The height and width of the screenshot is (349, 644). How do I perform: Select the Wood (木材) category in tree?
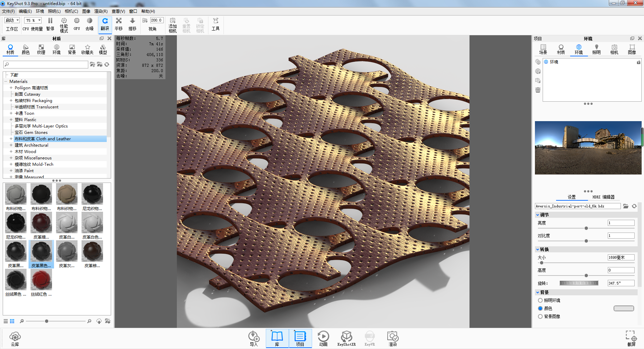[x=26, y=152]
